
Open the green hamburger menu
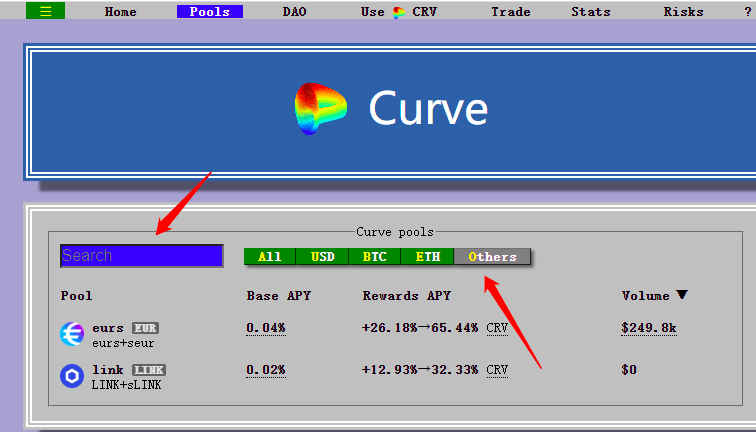(x=45, y=11)
